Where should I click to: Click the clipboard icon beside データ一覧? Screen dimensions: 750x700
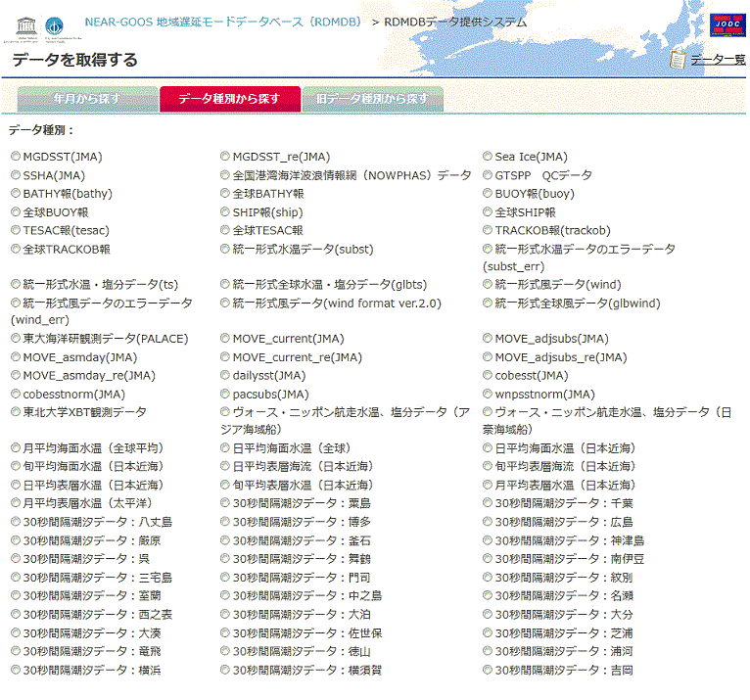678,60
